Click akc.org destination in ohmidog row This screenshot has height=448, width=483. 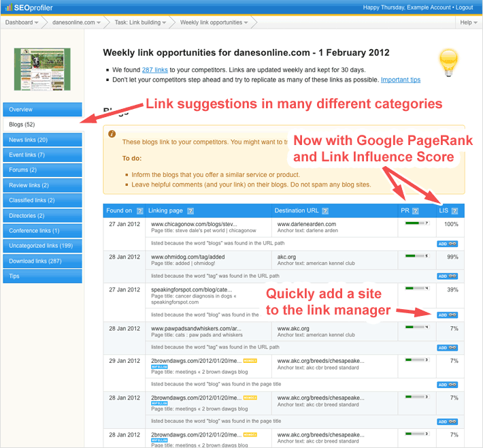[286, 257]
